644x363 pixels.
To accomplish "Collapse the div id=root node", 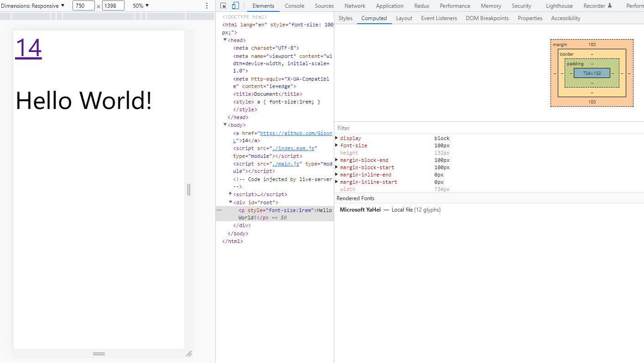I will (x=230, y=202).
